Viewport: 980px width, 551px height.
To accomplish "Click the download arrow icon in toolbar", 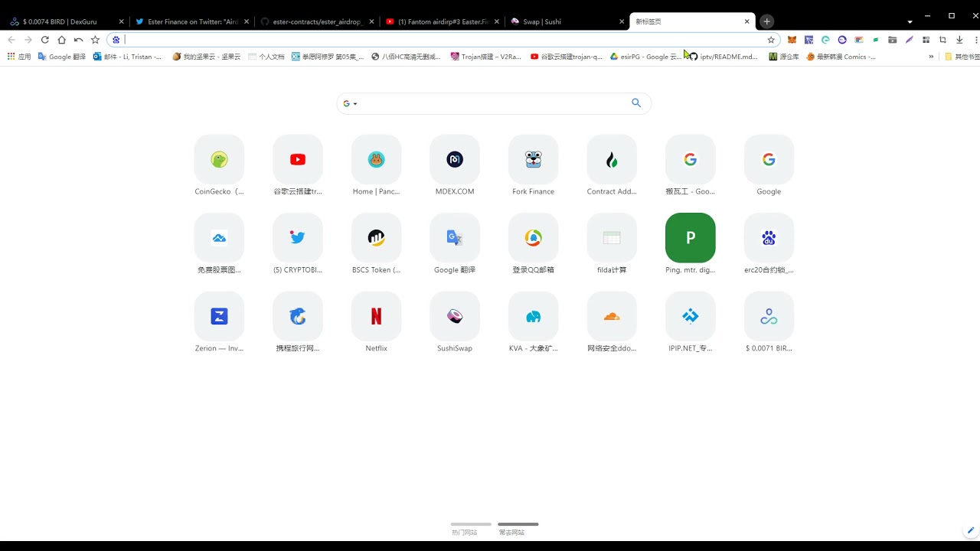I will coord(959,40).
